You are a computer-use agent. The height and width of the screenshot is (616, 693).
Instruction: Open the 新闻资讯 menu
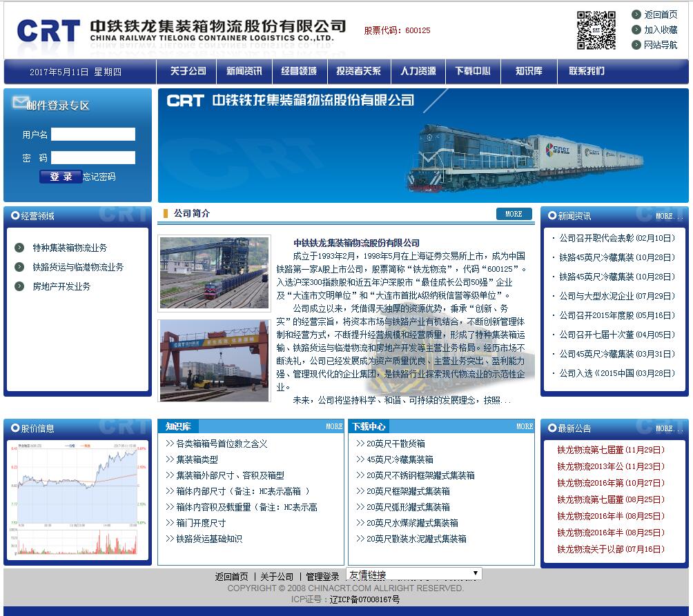244,71
